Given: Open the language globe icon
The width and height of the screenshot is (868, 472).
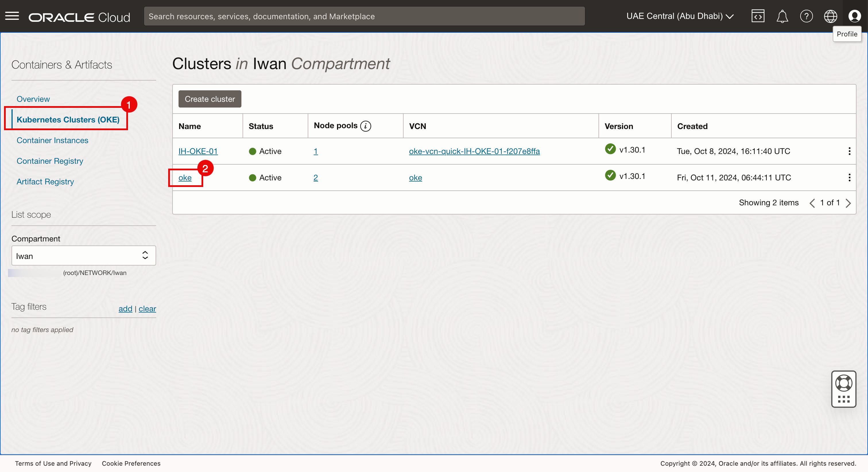Looking at the screenshot, I should pyautogui.click(x=830, y=16).
